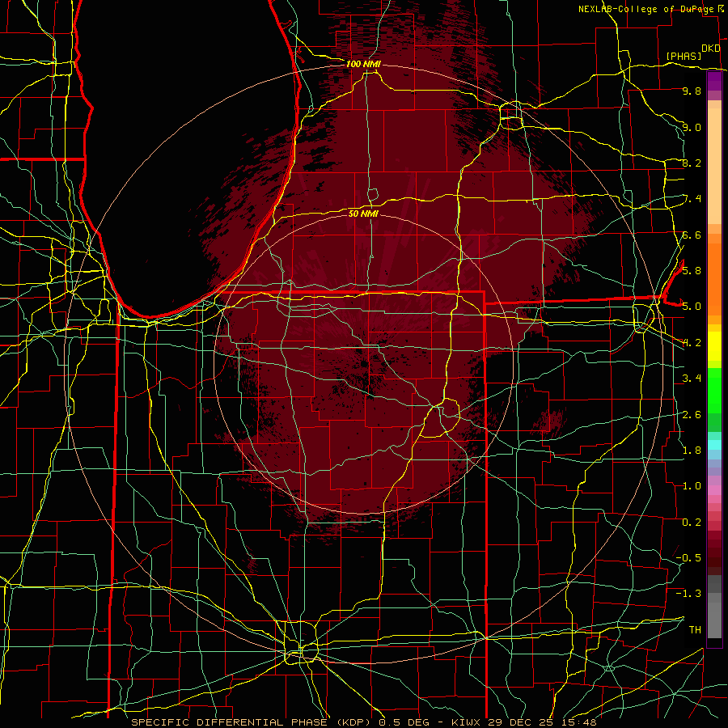Viewport: 728px width, 728px height.
Task: Pick the yellow band of the color bar
Action: (714, 346)
